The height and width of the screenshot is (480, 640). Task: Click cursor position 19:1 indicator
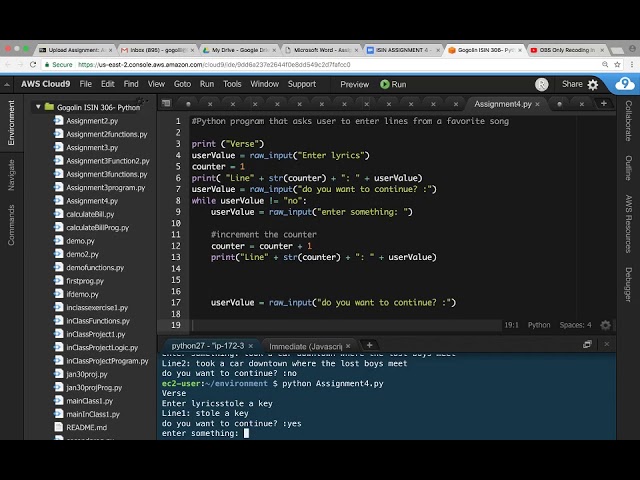[x=511, y=325]
